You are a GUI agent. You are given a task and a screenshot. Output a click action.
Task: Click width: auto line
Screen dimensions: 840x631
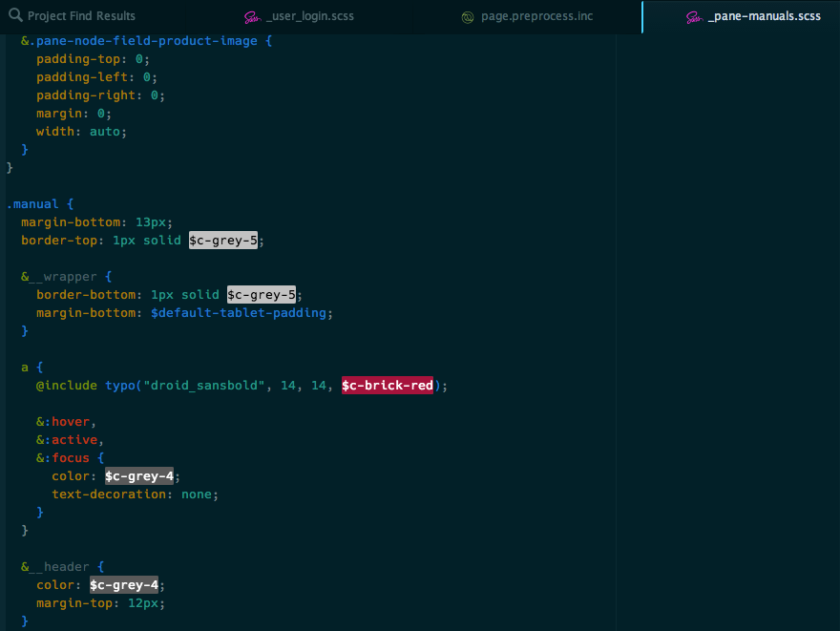(x=81, y=132)
